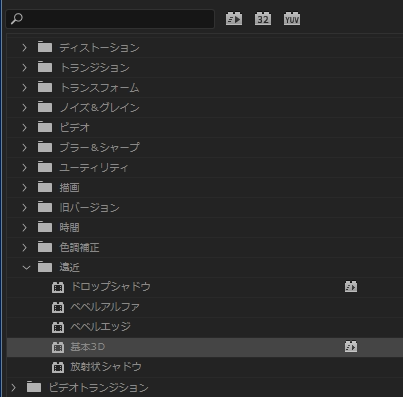403x397 pixels.
Task: Expand the ノイズ&グレイン folder
Action: 24,108
